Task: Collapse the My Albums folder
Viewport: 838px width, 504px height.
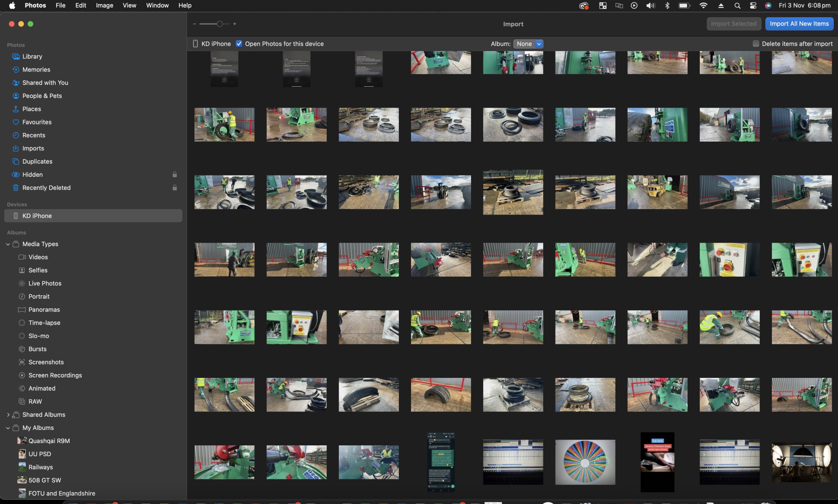Action: click(x=8, y=428)
